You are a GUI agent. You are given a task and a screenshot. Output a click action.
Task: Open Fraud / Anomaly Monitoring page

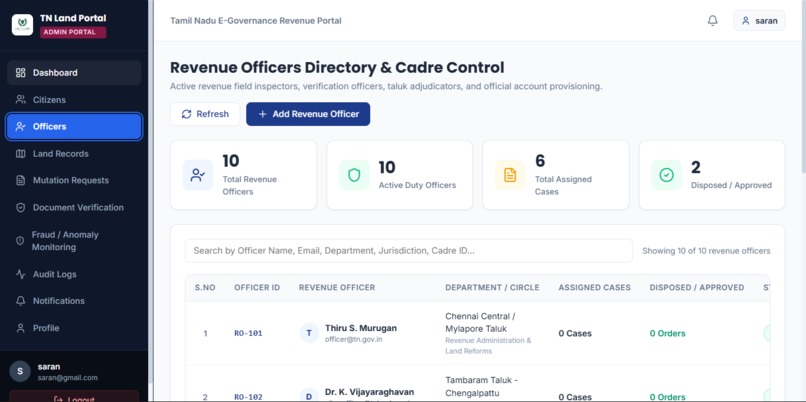click(74, 241)
